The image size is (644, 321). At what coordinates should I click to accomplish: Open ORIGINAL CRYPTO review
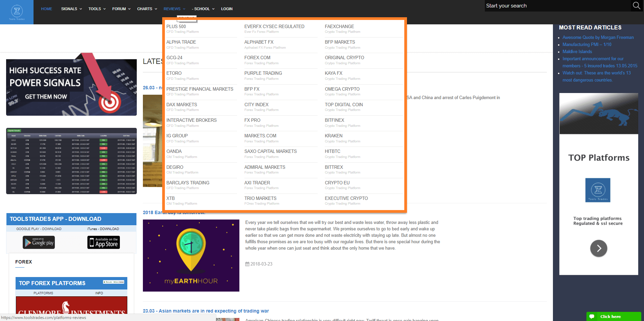[x=344, y=58]
